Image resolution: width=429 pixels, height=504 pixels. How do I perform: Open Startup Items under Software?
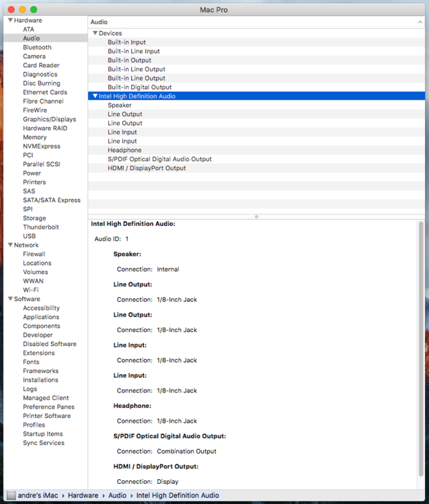pos(42,434)
